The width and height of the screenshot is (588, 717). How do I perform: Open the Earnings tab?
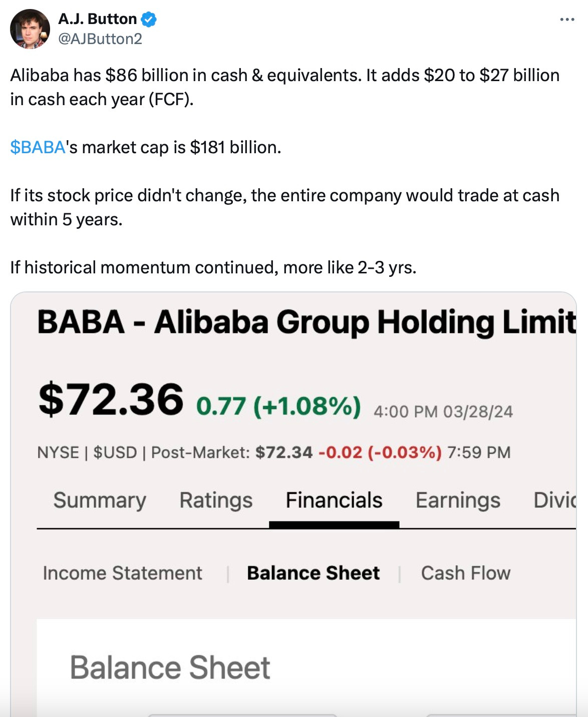[x=458, y=500]
